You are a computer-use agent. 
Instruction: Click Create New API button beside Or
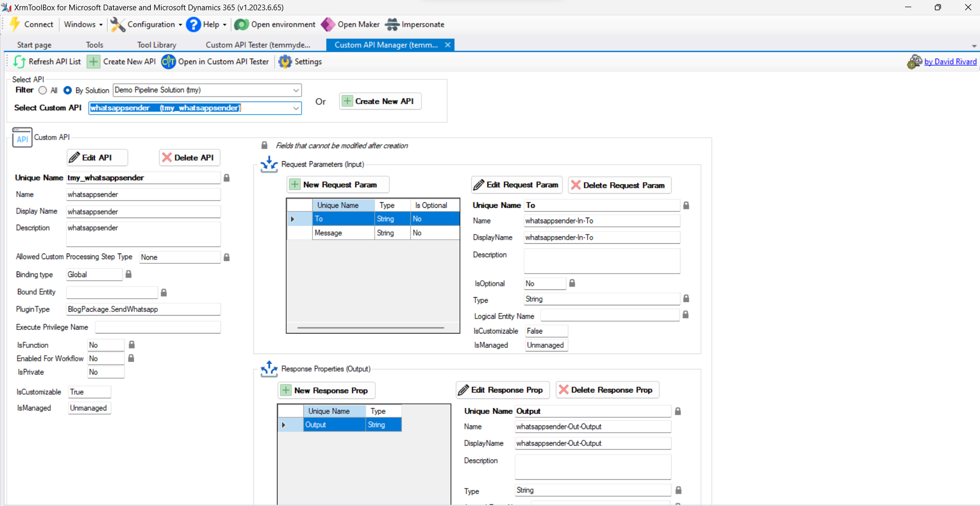coord(380,101)
